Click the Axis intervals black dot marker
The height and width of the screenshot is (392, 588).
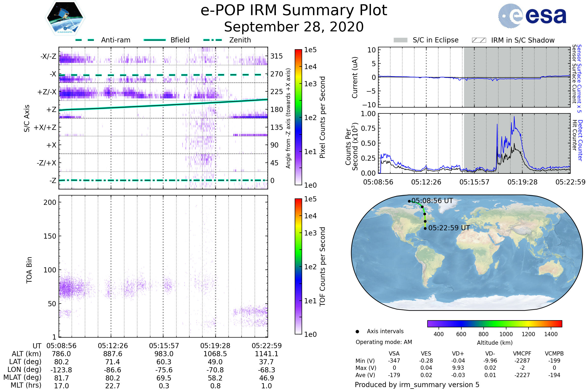pos(357,331)
